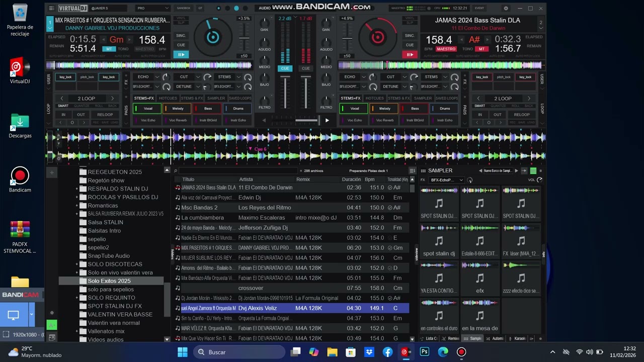This screenshot has width=644, height=362.
Task: Click left deck SINC. button
Action: [x=181, y=36]
